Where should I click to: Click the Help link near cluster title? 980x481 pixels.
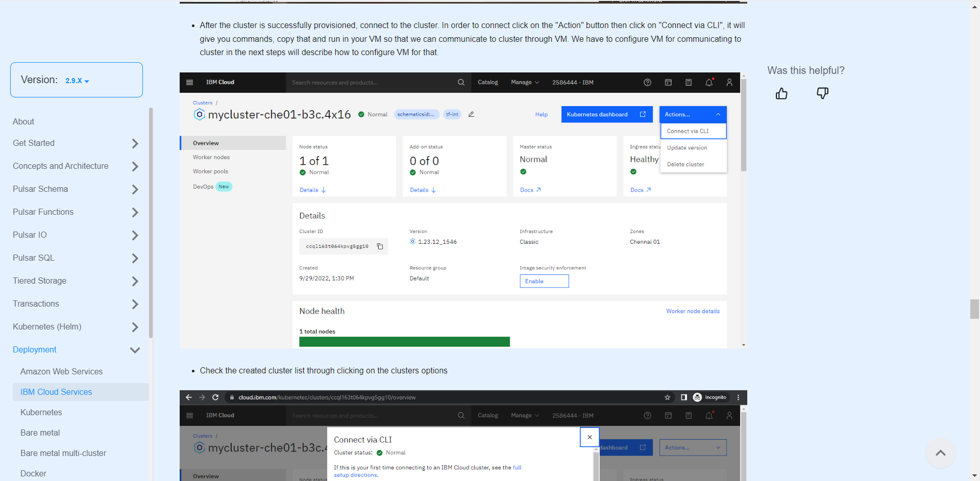[541, 114]
